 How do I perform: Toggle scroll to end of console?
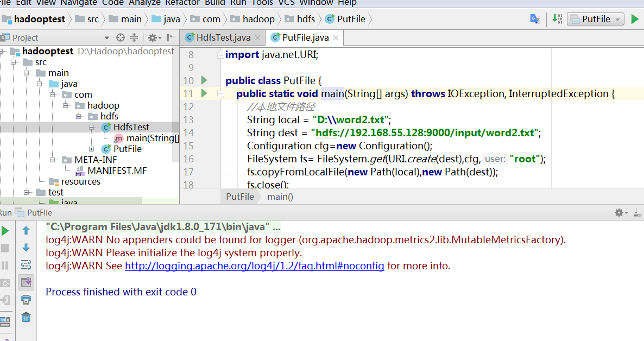(x=26, y=282)
